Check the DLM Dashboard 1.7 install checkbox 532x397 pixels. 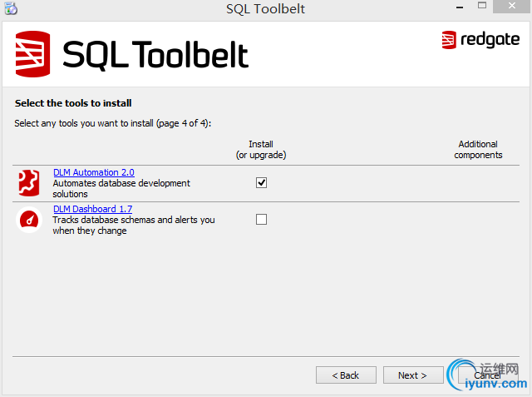click(x=261, y=220)
